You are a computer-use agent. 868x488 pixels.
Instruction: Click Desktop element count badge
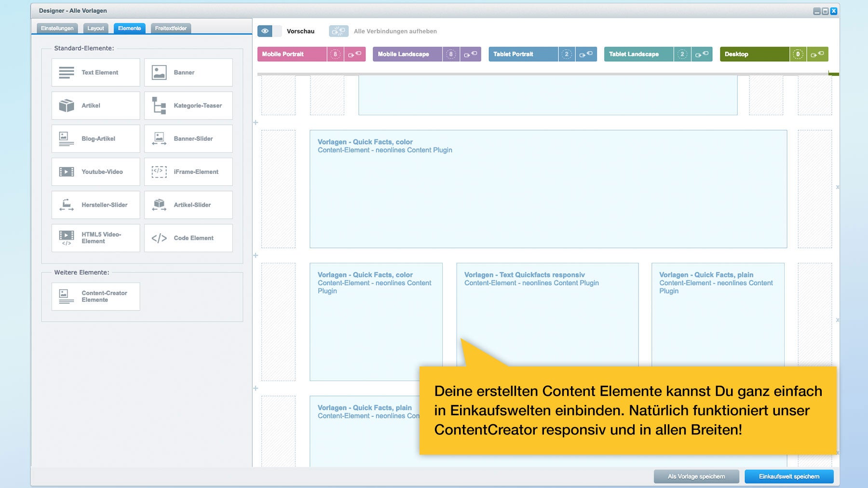(x=798, y=54)
